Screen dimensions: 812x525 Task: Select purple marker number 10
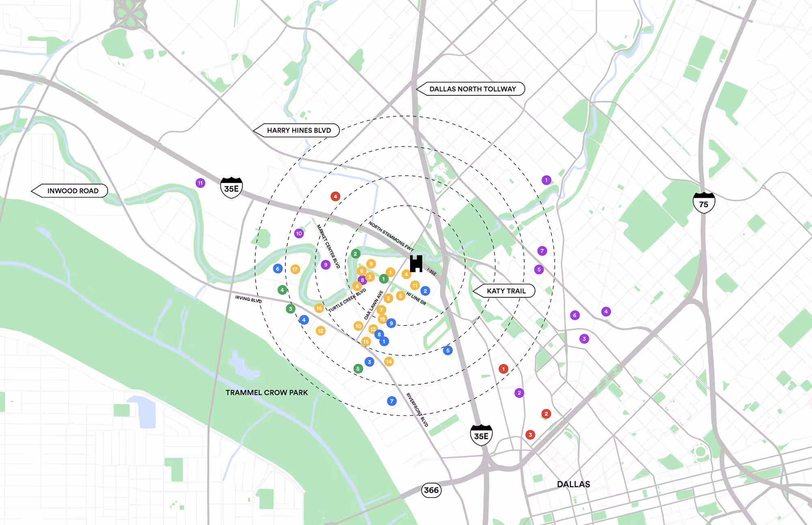pyautogui.click(x=299, y=233)
